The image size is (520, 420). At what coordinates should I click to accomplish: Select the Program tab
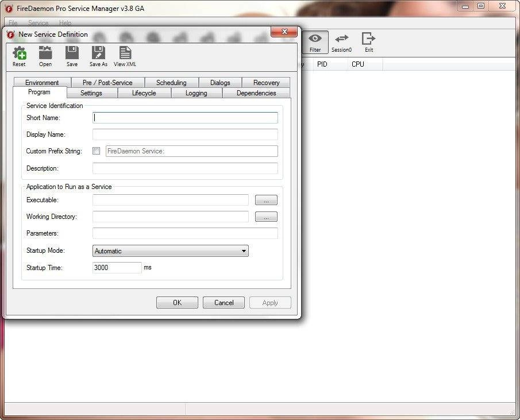pos(40,92)
